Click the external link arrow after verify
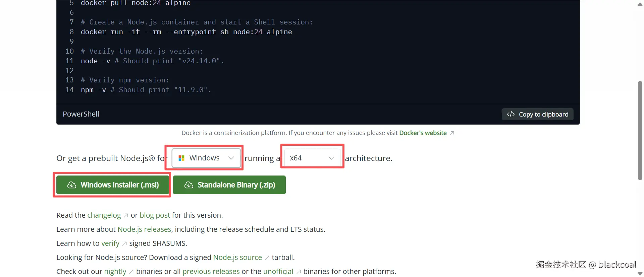Image resolution: width=644 pixels, height=277 pixels. point(124,244)
